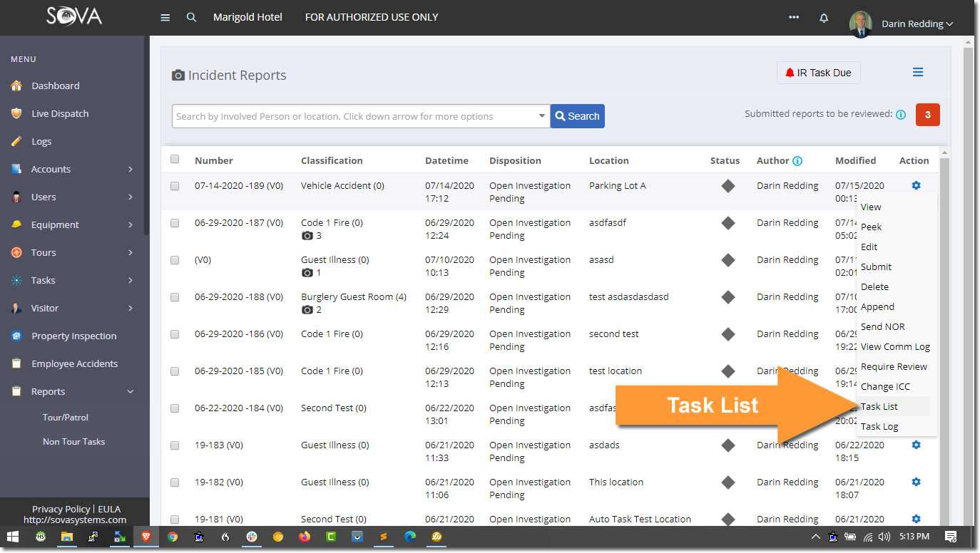Click the Author column info icon
Screen dimensions: 980x553
tap(797, 161)
